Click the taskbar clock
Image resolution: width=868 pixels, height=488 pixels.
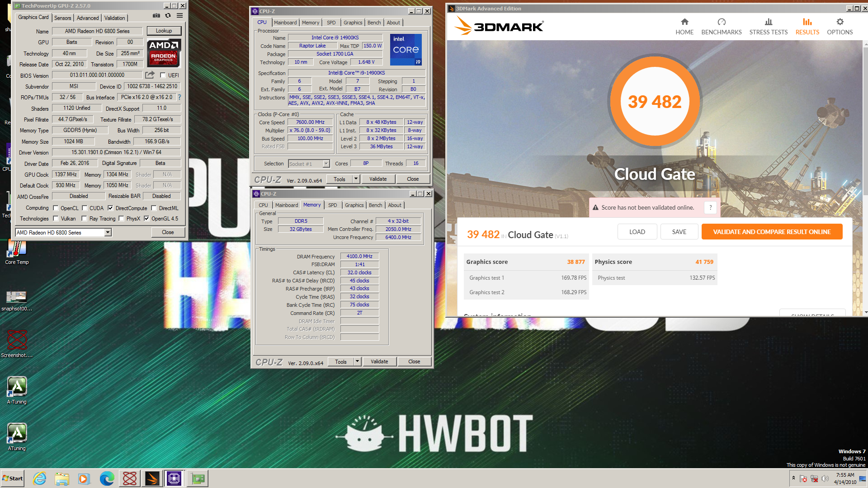click(845, 479)
